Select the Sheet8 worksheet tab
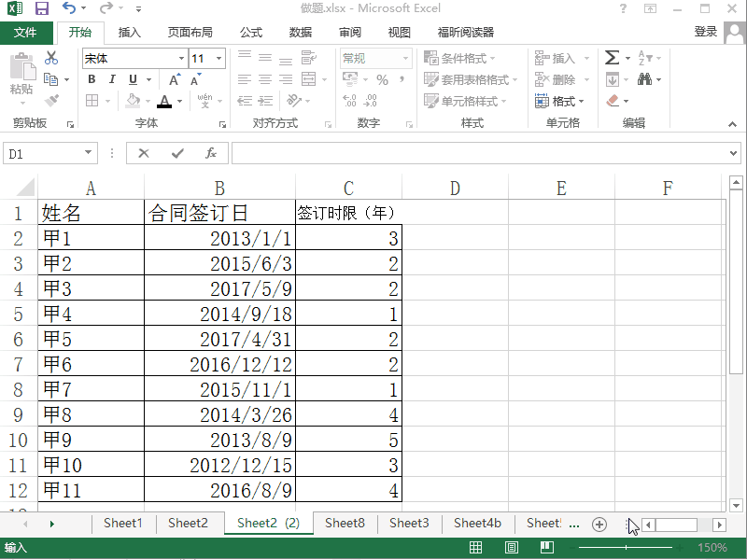The image size is (747, 560). tap(344, 524)
